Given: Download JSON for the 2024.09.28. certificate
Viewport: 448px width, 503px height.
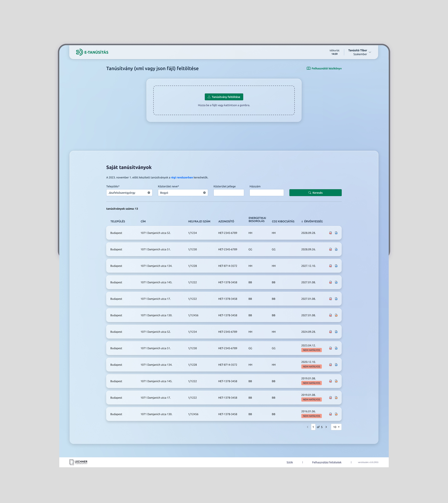Looking at the screenshot, I should coord(336,332).
